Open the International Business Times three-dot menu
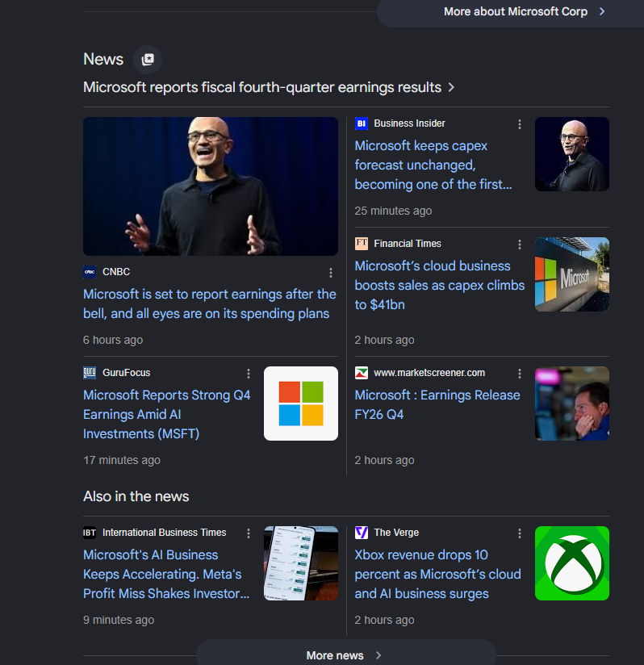The image size is (644, 665). (249, 533)
